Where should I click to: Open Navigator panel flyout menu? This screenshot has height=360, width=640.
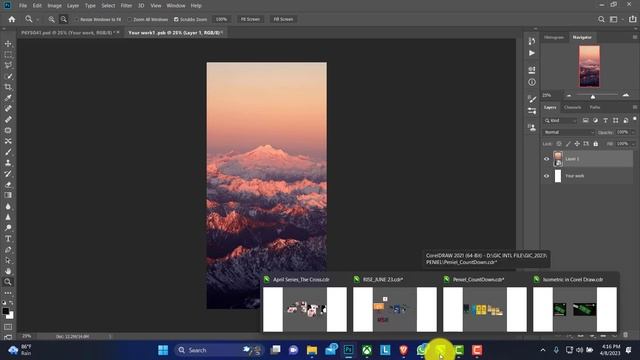click(635, 37)
